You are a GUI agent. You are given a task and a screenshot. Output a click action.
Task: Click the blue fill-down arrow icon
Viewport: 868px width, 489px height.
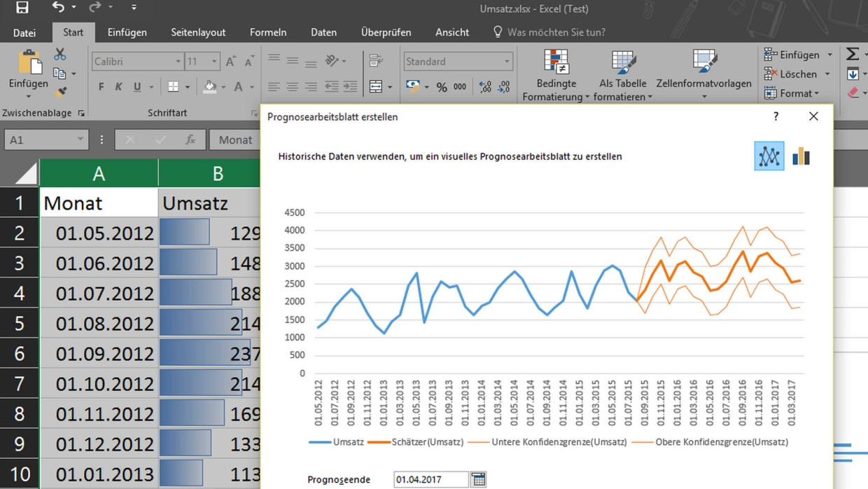[852, 74]
